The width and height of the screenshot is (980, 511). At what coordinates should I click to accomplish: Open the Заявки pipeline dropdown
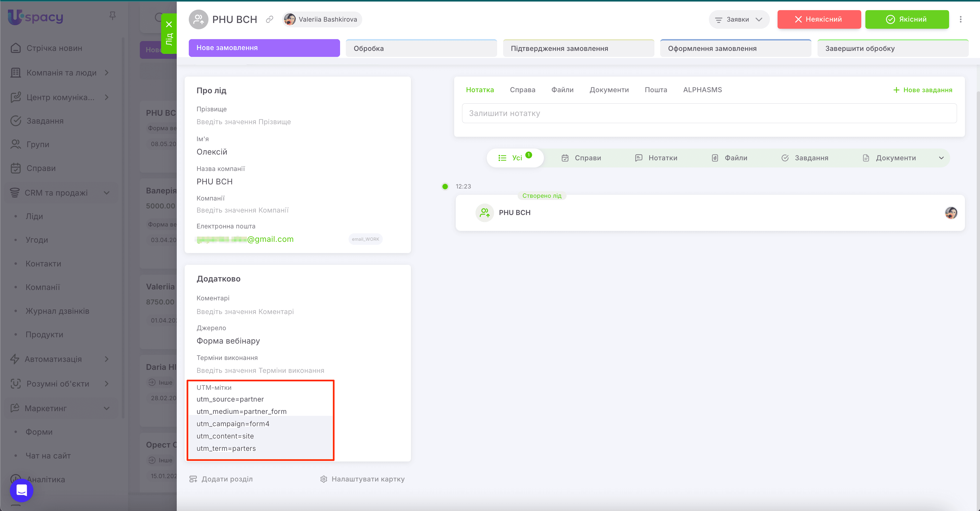[x=738, y=19]
